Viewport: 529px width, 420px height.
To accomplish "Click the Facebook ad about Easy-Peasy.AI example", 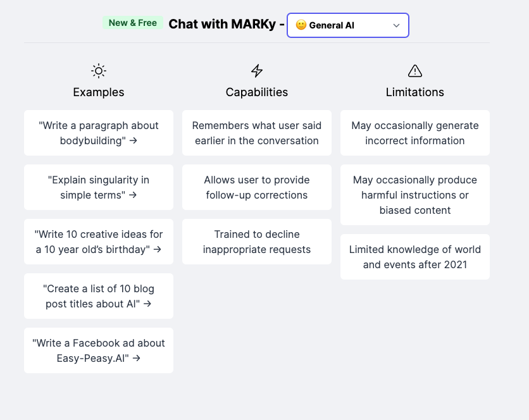I will 99,350.
